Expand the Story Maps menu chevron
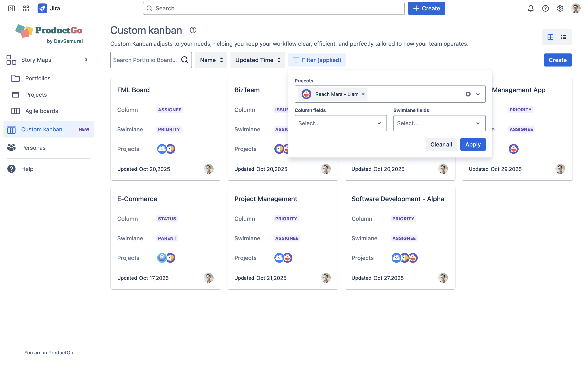588x366 pixels. (x=86, y=60)
